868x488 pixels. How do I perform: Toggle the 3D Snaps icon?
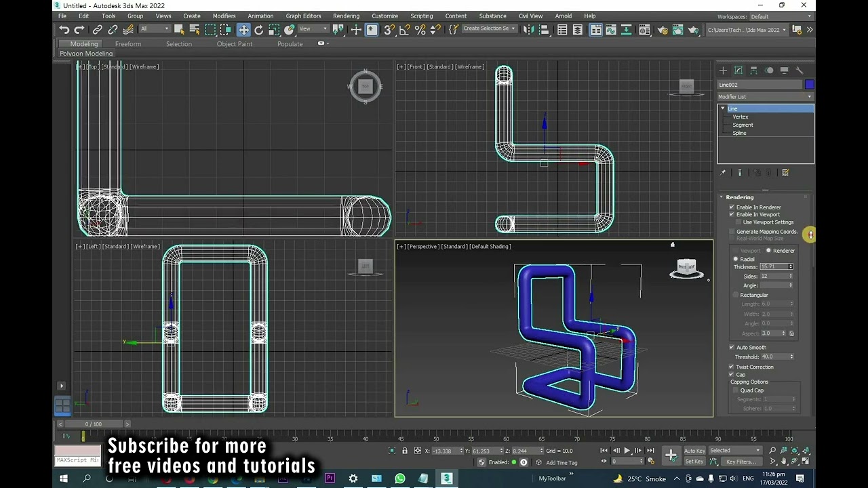pos(389,30)
